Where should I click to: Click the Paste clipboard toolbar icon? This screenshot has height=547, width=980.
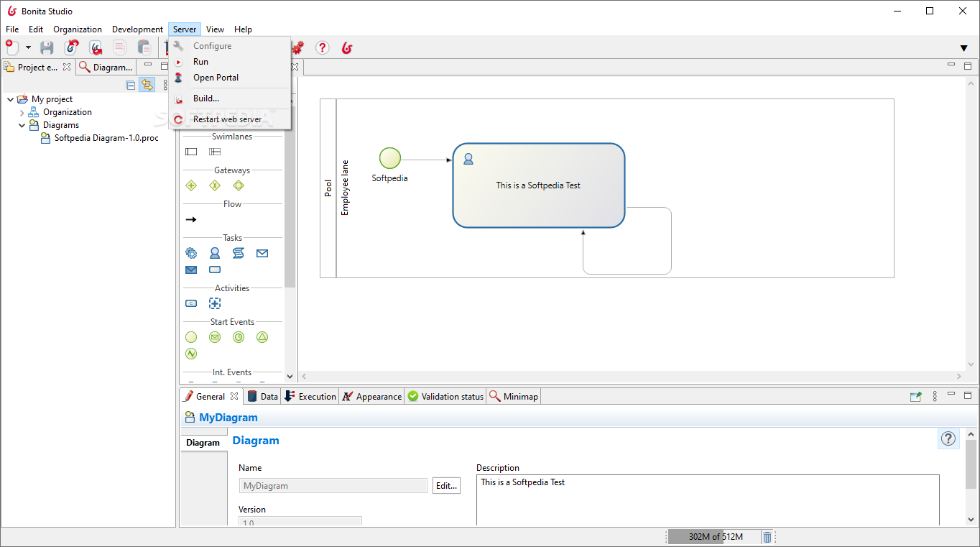[144, 47]
